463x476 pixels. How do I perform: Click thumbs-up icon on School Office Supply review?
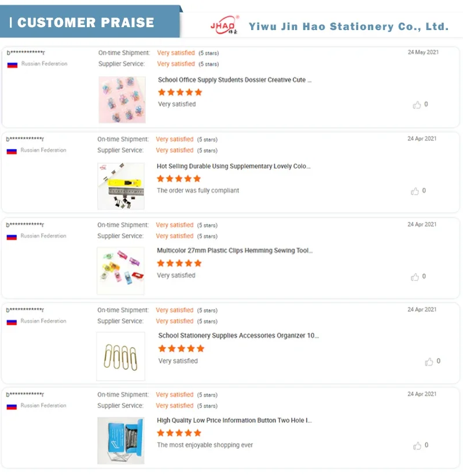417,105
